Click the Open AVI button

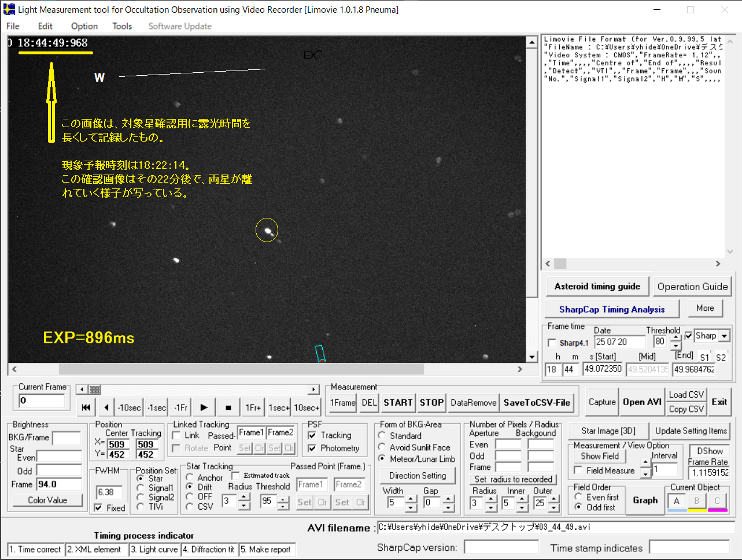(x=641, y=402)
